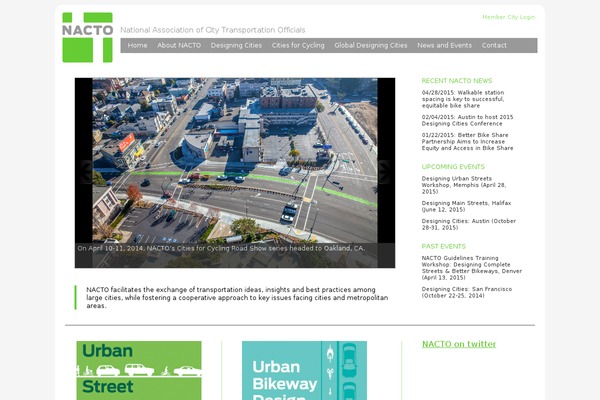The width and height of the screenshot is (600, 400).
Task: Open News and Events menu
Action: click(444, 45)
